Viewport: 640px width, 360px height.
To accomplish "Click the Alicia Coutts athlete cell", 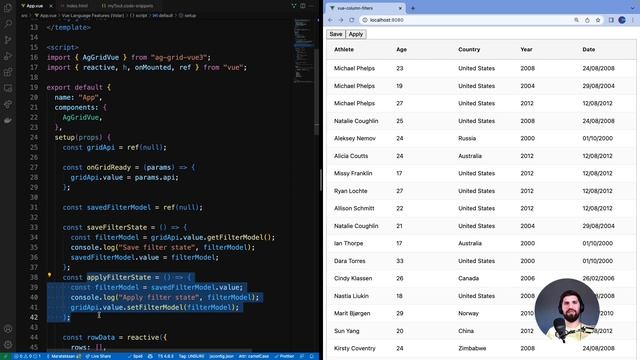I will pyautogui.click(x=351, y=156).
